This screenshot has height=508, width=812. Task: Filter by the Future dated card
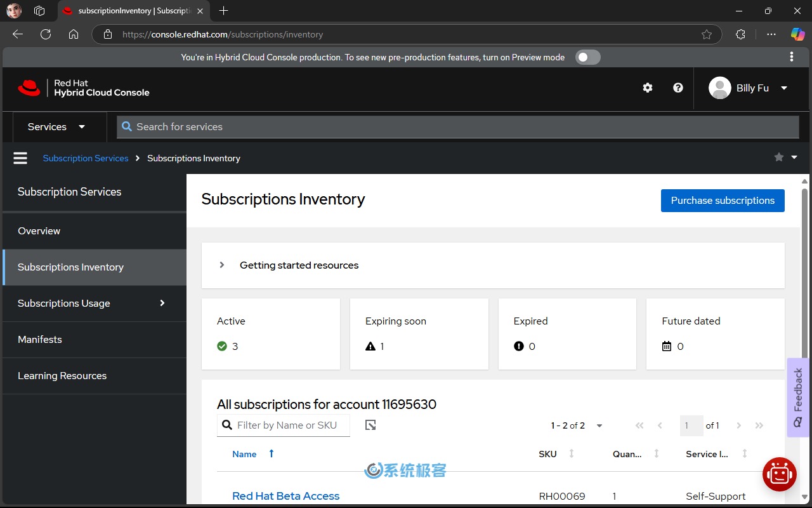click(x=716, y=334)
